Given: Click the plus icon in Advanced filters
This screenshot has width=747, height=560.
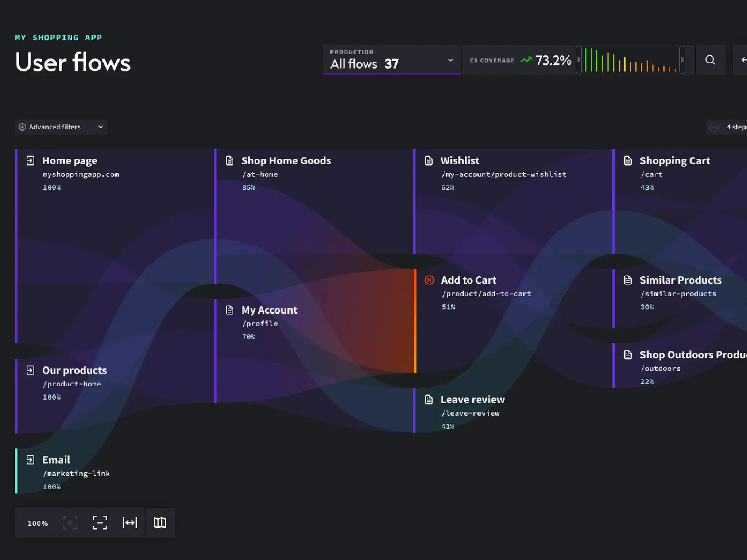Looking at the screenshot, I should pyautogui.click(x=22, y=127).
